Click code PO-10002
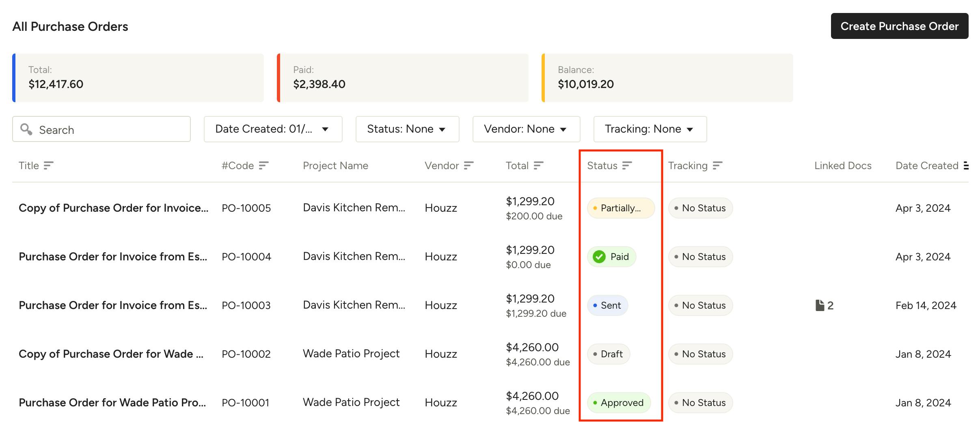The height and width of the screenshot is (425, 980). click(x=246, y=354)
